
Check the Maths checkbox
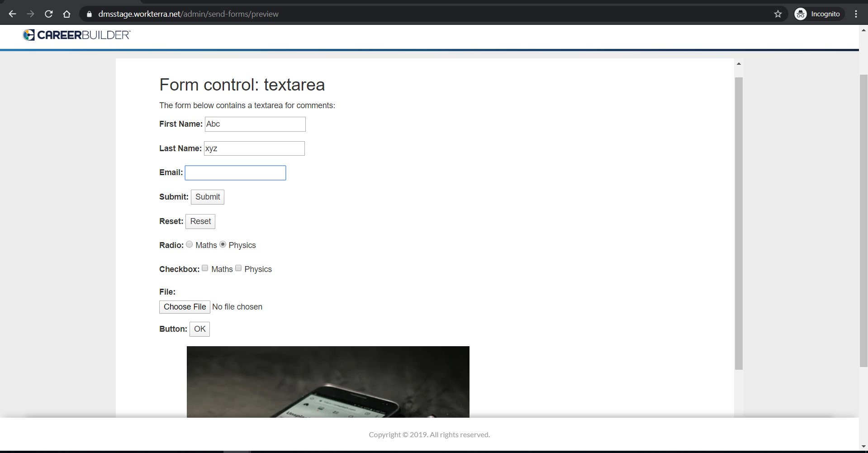tap(205, 268)
